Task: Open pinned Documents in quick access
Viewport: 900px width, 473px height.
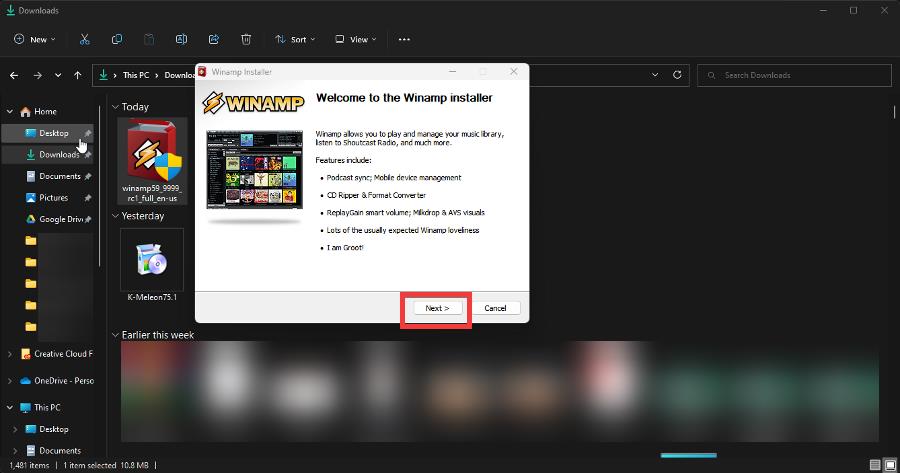Action: coord(48,176)
